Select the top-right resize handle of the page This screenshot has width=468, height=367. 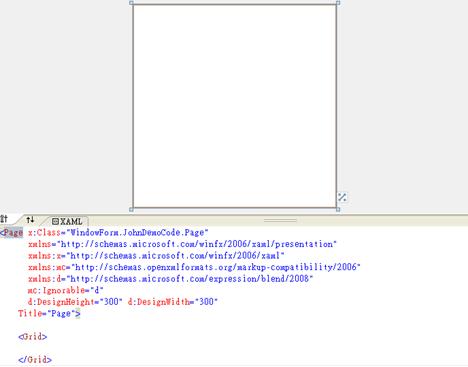(338, 3)
